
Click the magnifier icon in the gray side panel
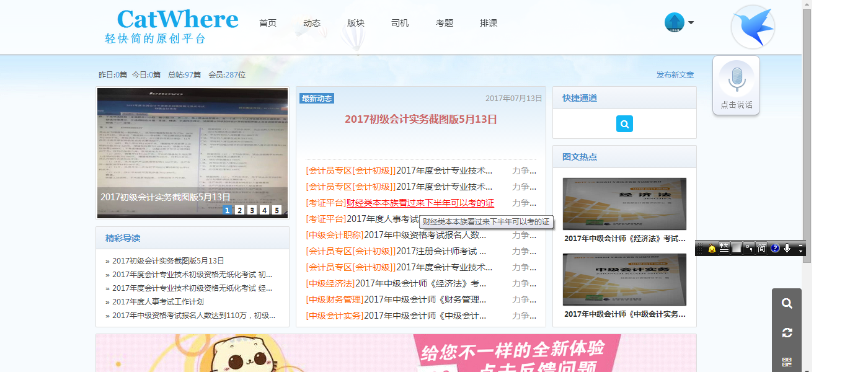[x=787, y=304]
